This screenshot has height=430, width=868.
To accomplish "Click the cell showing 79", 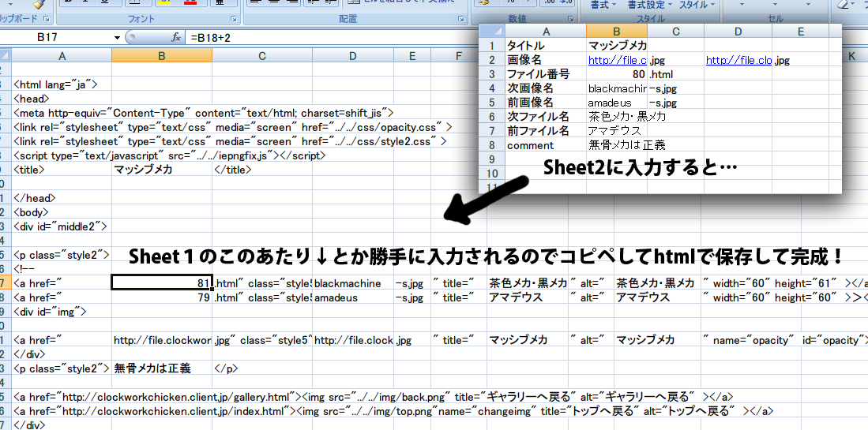I will coord(162,298).
